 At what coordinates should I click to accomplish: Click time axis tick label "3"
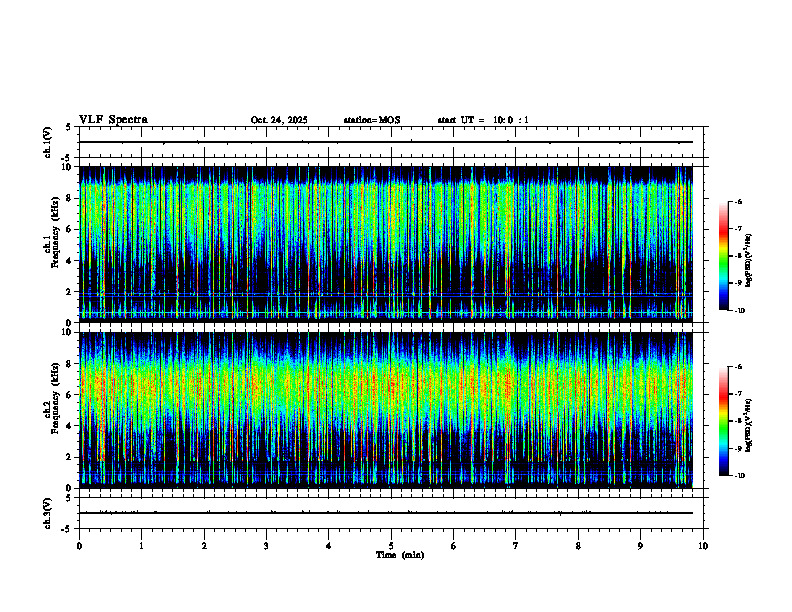point(266,546)
